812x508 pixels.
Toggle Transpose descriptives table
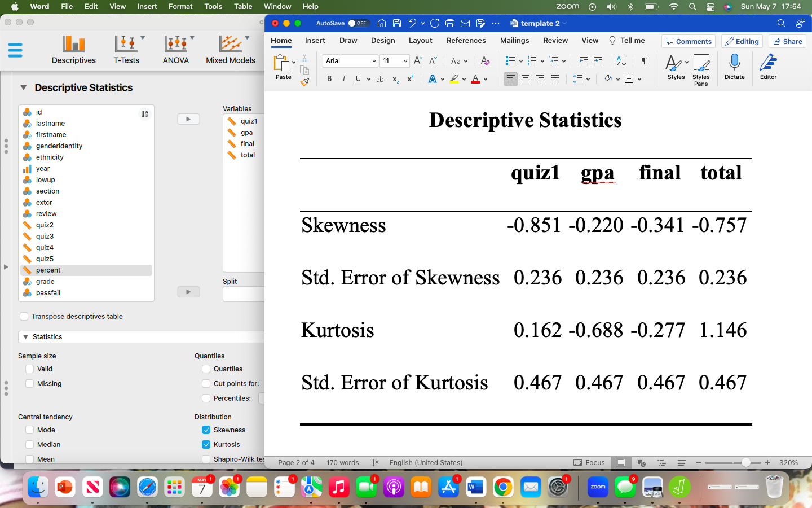coord(24,317)
